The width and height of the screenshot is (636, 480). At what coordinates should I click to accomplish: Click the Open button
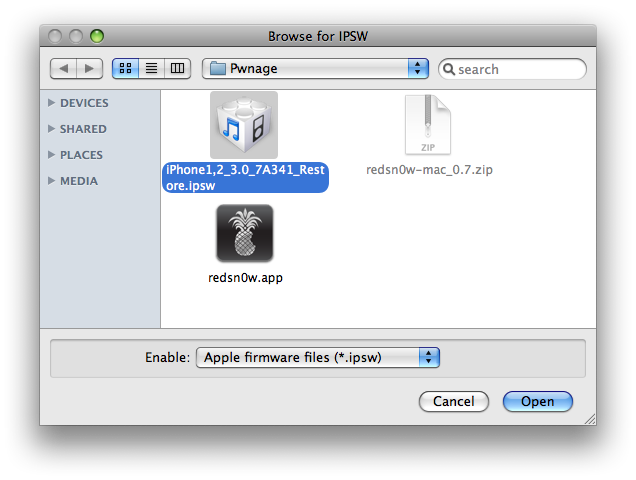pos(537,401)
